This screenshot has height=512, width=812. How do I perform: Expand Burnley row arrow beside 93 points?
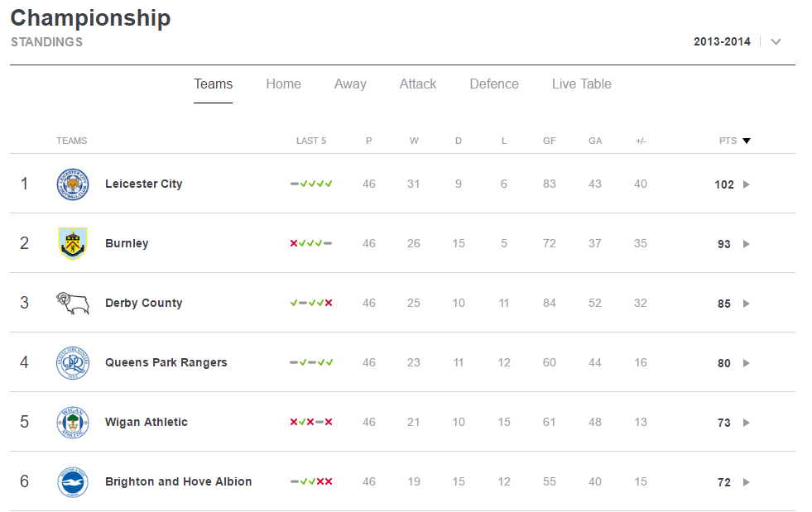pyautogui.click(x=747, y=244)
